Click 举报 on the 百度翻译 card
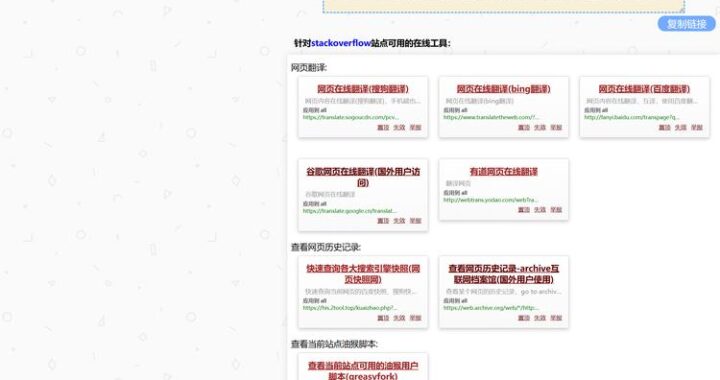This screenshot has width=720, height=380. [x=697, y=128]
